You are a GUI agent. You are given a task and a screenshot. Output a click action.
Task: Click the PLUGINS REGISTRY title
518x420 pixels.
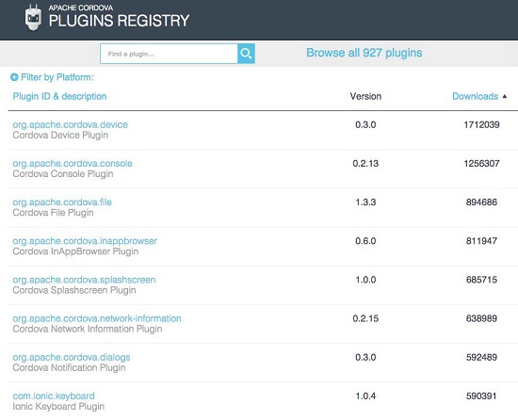(120, 21)
